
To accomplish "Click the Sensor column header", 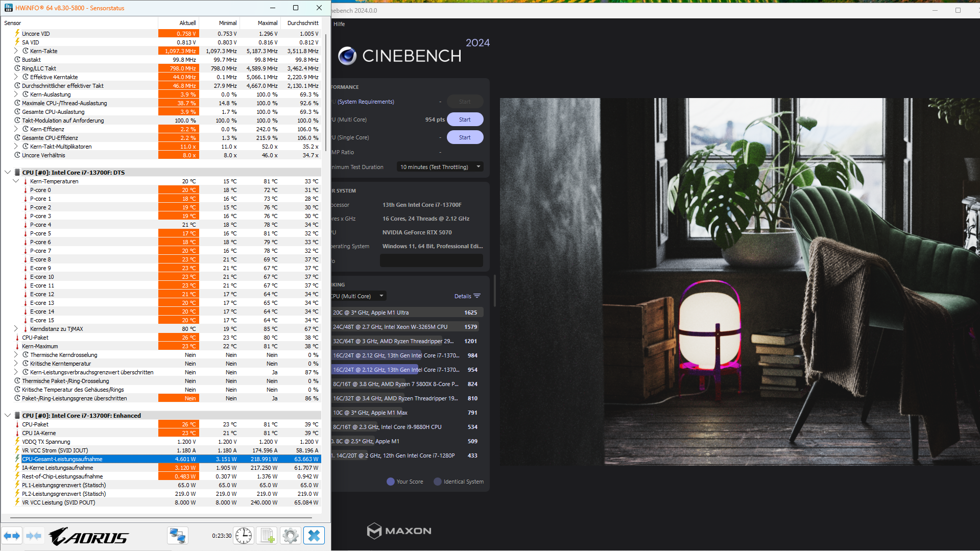I will 79,23.
